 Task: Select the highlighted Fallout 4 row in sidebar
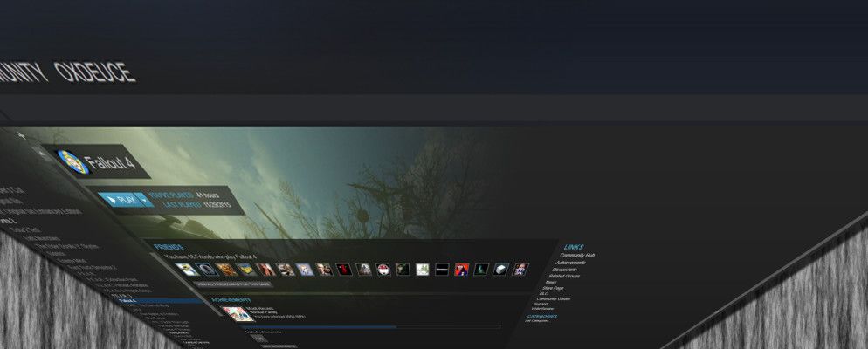tap(158, 301)
